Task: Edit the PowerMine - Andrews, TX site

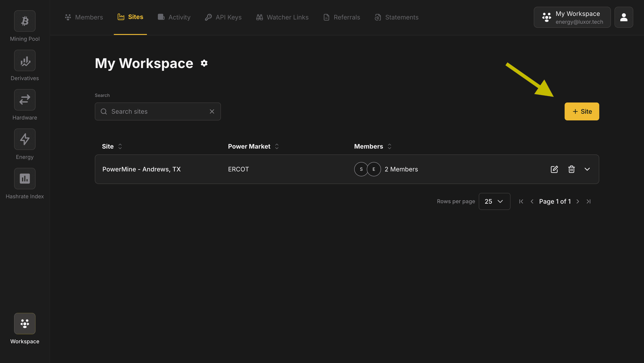Action: [x=554, y=169]
